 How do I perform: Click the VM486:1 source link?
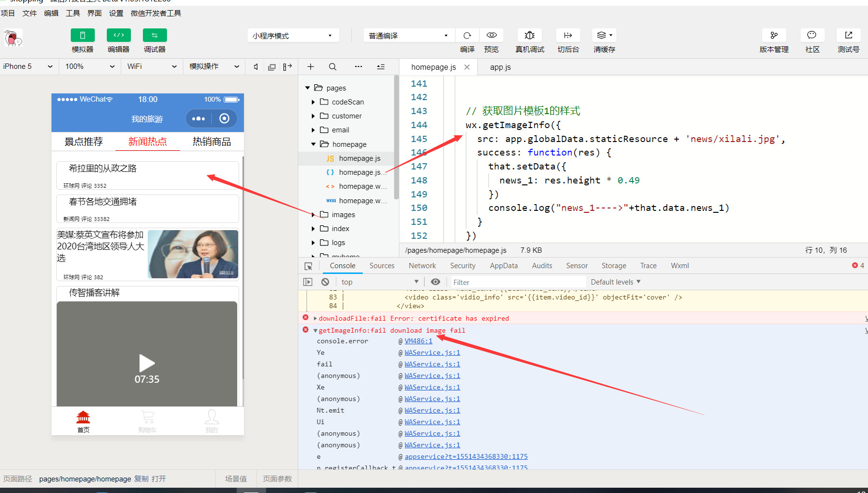(x=418, y=341)
